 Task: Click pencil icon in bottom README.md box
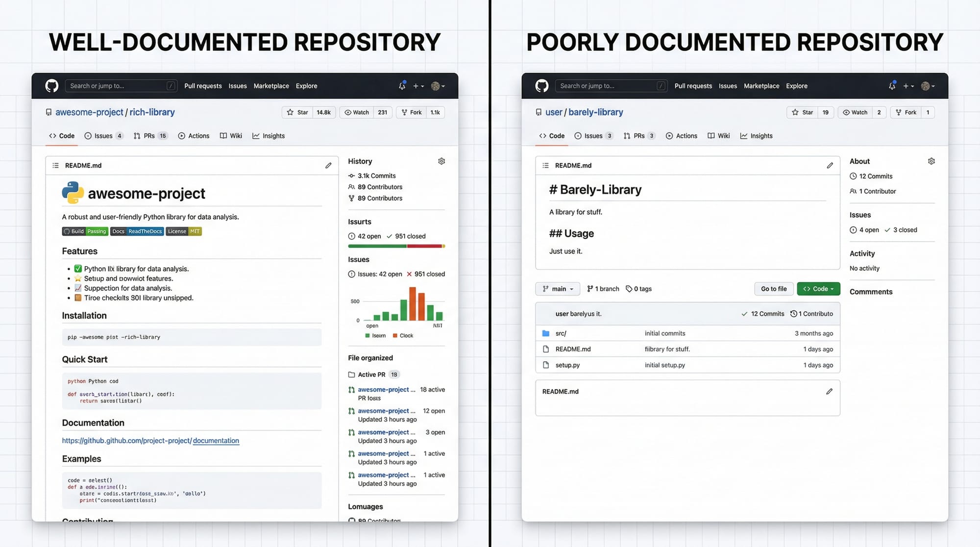pos(829,392)
